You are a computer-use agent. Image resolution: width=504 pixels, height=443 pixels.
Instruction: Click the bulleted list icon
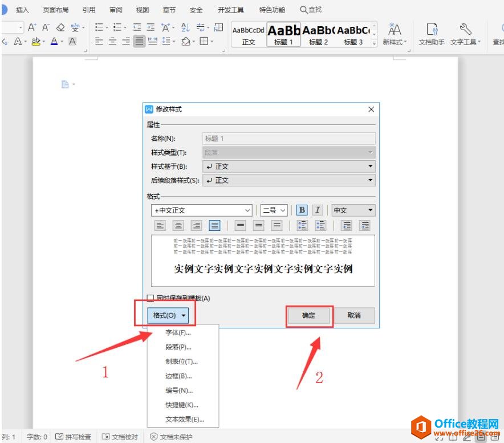click(x=99, y=27)
